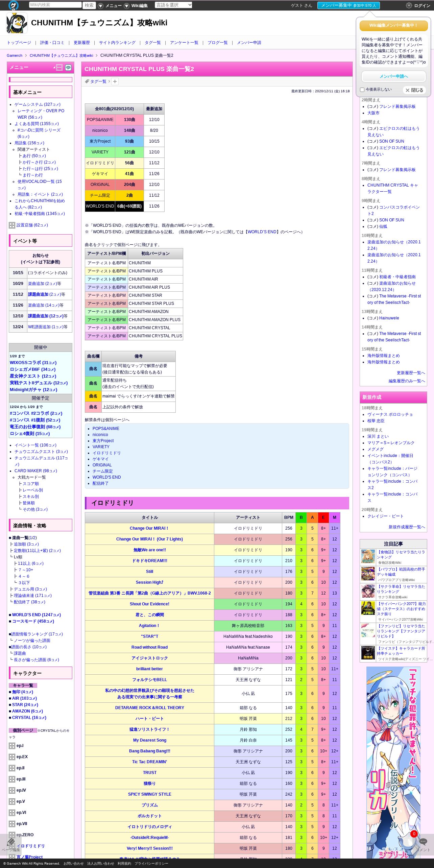Image resolution: width=434 pixels, height=868 pixels.
Task: Expand the ep.VI character section
Action: point(12,813)
